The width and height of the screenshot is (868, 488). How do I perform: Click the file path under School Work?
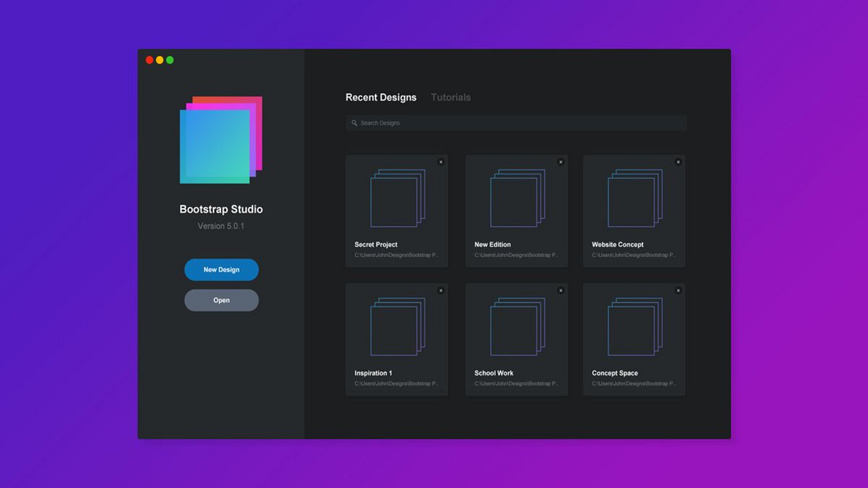click(x=516, y=384)
